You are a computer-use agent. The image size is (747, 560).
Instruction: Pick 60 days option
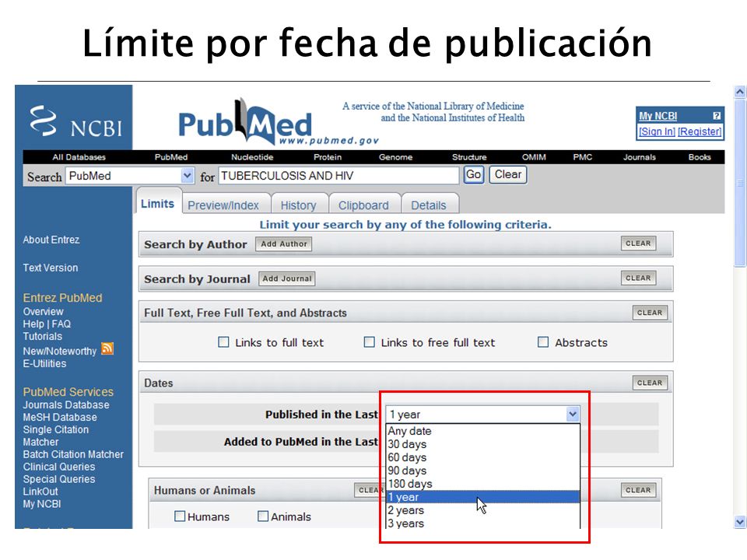[x=483, y=457]
